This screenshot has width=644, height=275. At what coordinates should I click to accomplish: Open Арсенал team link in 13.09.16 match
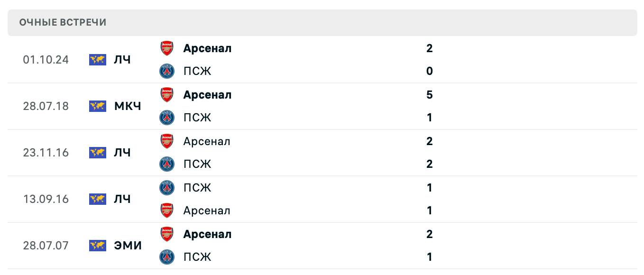(207, 211)
